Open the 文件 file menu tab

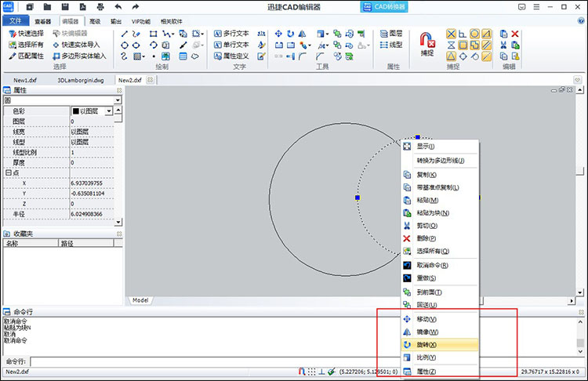tap(15, 20)
